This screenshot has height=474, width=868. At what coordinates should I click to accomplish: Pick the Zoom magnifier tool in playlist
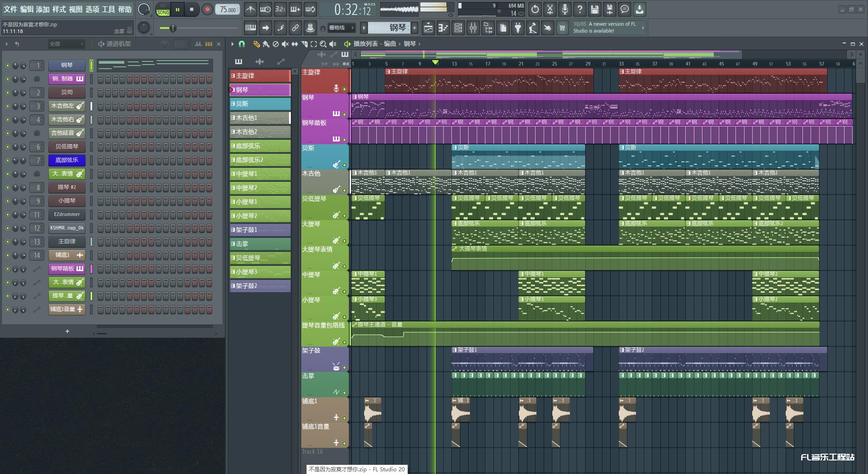[323, 44]
